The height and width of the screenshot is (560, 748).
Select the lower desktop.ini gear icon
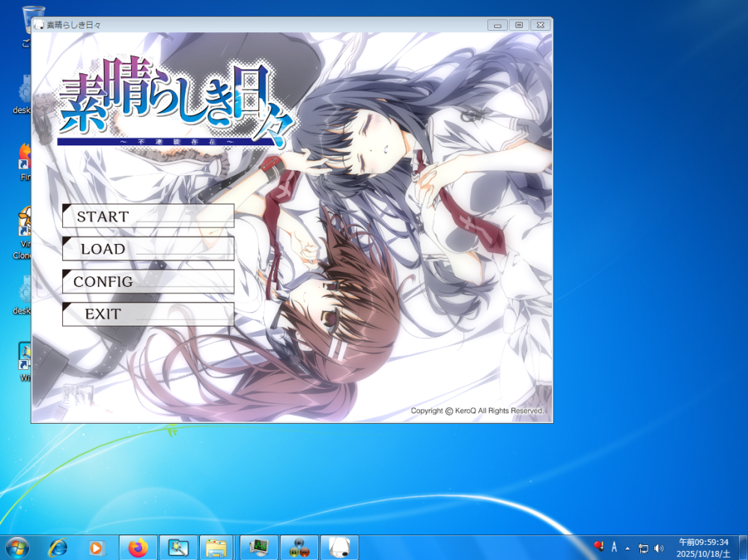click(23, 296)
